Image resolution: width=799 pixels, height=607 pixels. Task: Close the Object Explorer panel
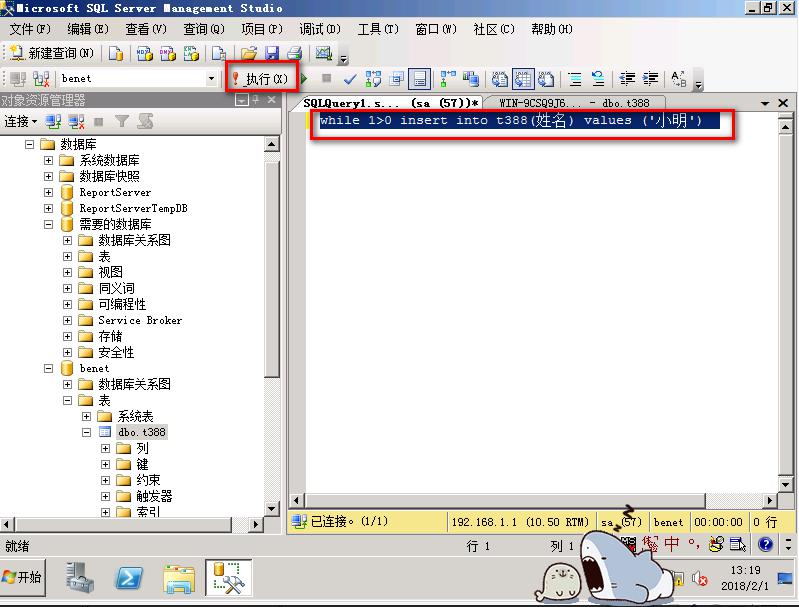[x=272, y=100]
